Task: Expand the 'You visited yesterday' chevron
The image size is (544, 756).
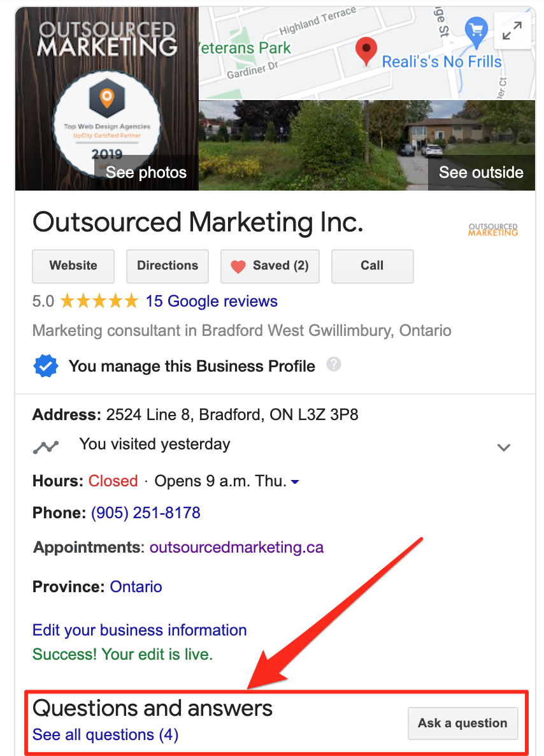Action: pos(503,447)
